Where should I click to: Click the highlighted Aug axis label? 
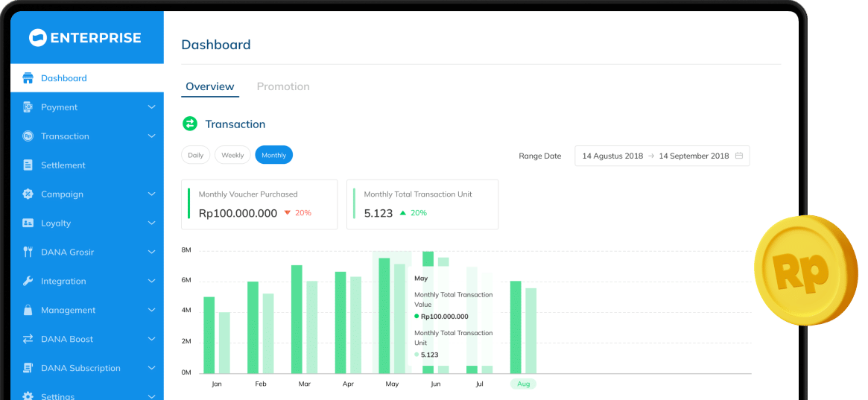click(523, 384)
